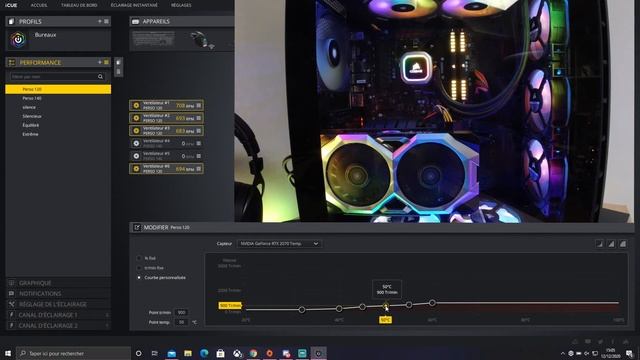Open Microsoft Edge from the taskbar
640x360 pixels.
(x=204, y=353)
